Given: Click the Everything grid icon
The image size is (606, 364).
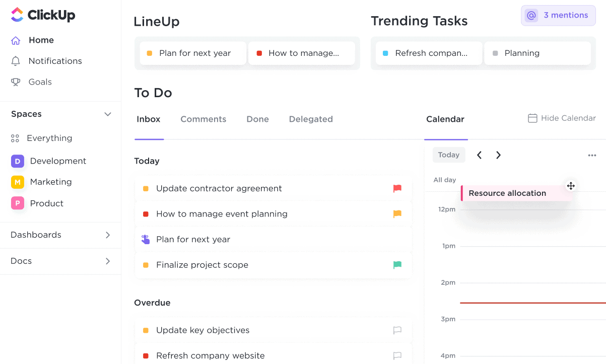Looking at the screenshot, I should pos(15,138).
